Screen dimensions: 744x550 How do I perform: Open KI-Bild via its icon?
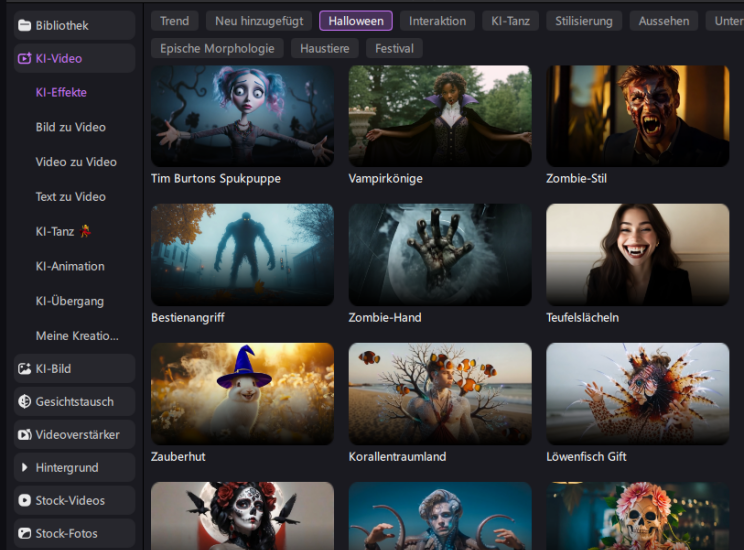(25, 369)
